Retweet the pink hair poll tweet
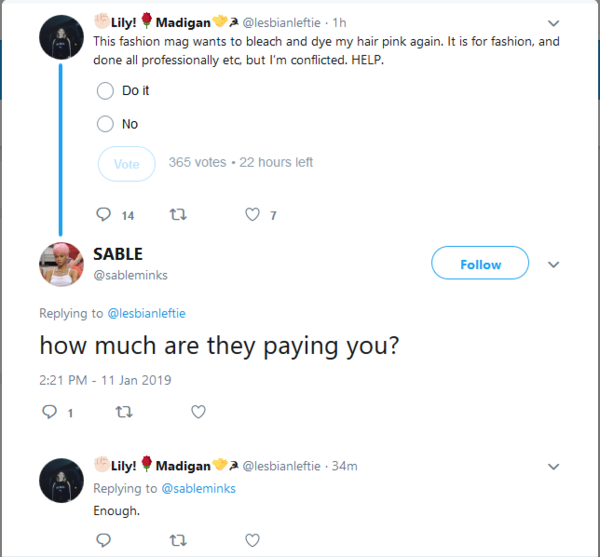This screenshot has width=600, height=557. (180, 214)
